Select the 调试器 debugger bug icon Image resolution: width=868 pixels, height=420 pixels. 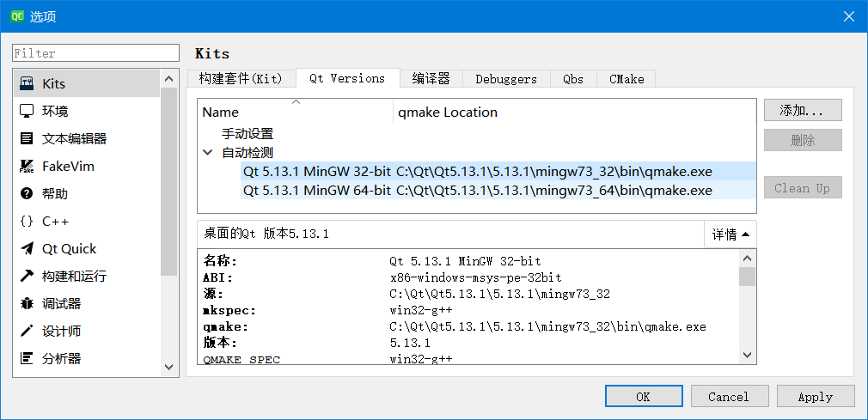pos(27,303)
